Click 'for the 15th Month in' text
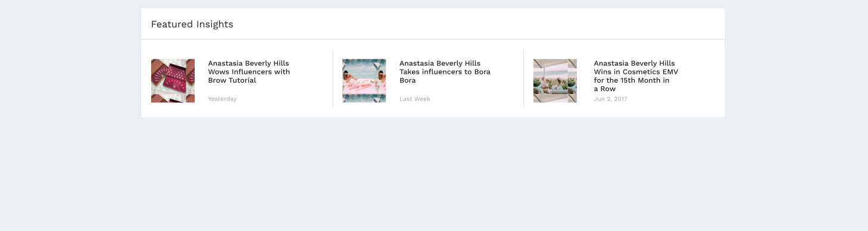 [632, 80]
